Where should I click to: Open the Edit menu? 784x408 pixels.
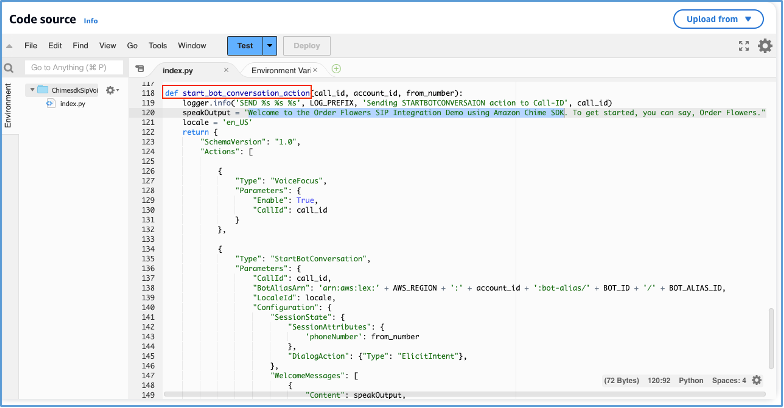[55, 46]
